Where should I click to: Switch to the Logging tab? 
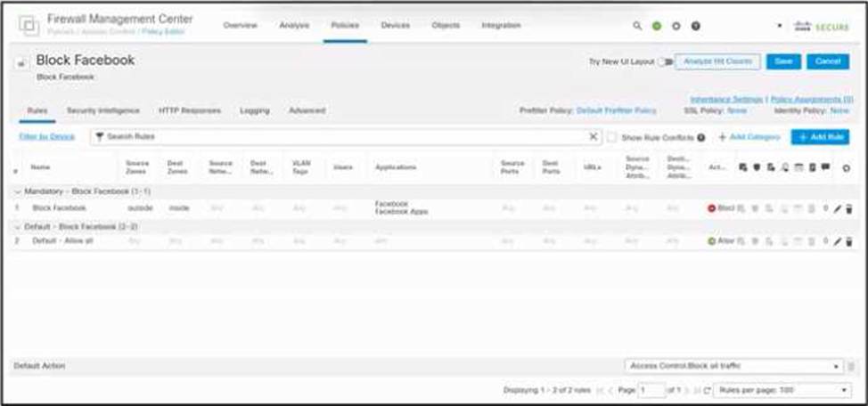coord(255,110)
